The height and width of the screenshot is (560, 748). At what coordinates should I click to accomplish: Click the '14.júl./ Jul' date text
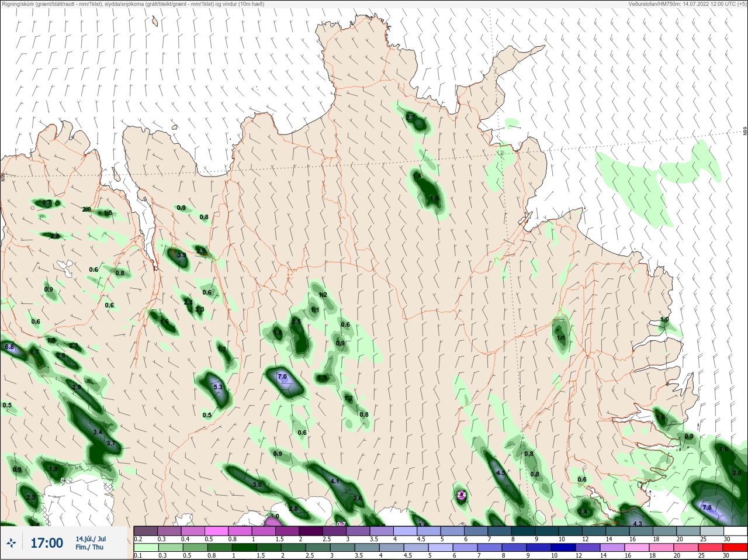[91, 539]
